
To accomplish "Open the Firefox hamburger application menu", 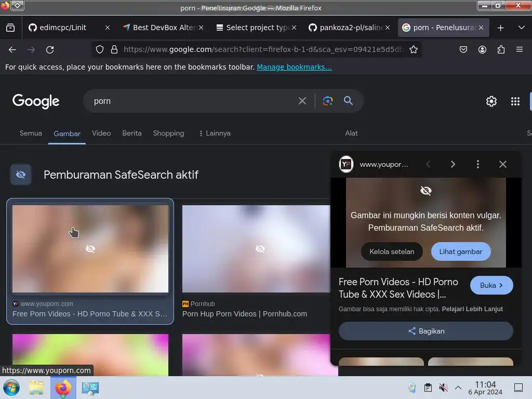I will pos(520,49).
